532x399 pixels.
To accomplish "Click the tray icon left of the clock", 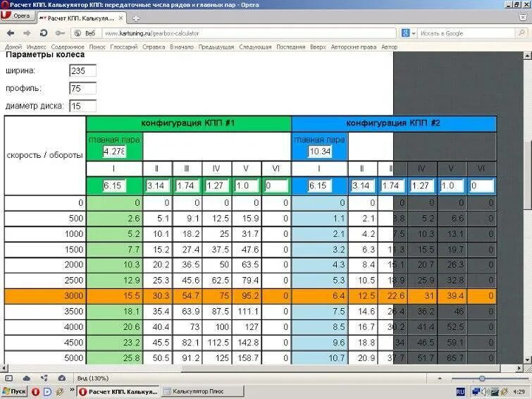I will (x=505, y=392).
